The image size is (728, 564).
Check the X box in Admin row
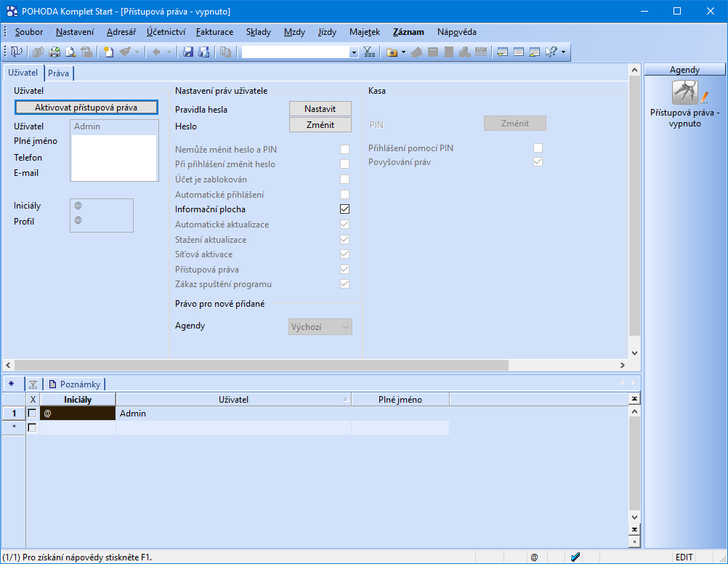32,413
